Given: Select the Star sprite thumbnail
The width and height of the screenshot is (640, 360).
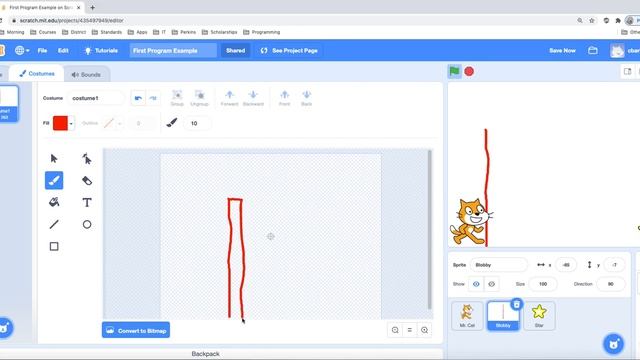Looking at the screenshot, I should (x=539, y=316).
